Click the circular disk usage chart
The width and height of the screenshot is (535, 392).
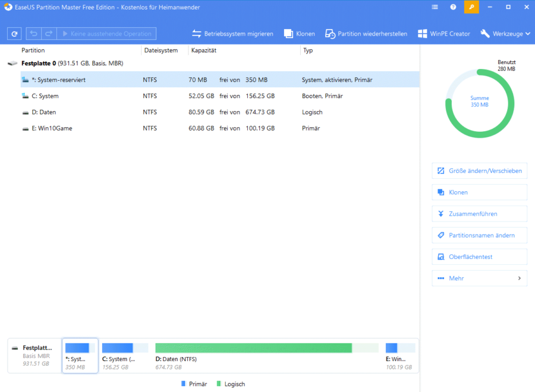coord(479,103)
